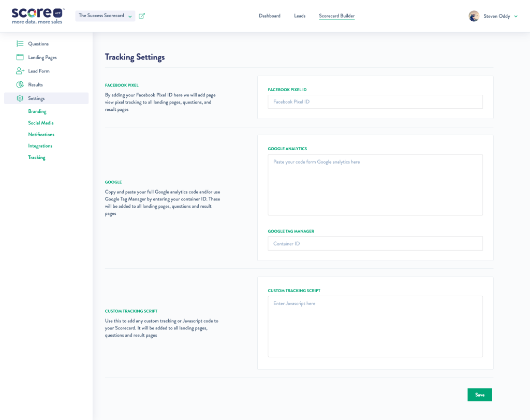Open Landing Pages in the sidebar
The image size is (530, 420).
[42, 57]
